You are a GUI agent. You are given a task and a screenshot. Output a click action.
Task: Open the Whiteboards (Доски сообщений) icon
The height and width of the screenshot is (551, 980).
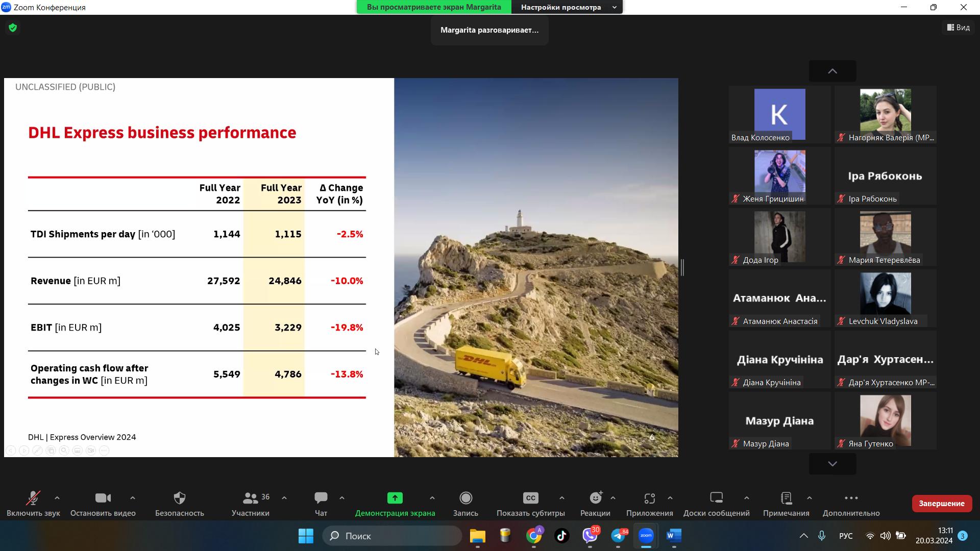tap(716, 498)
